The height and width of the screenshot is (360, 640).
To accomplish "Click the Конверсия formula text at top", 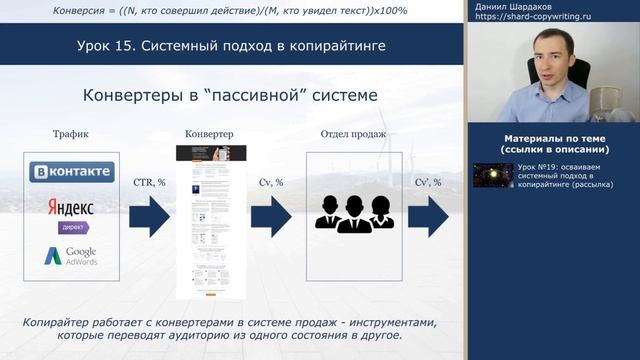I will [x=230, y=11].
